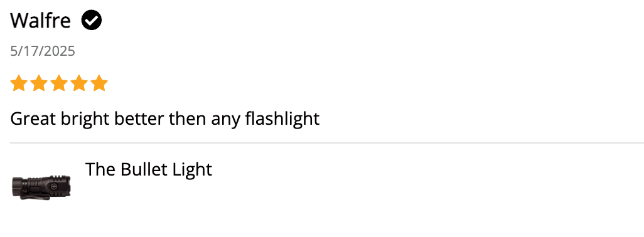Select the first orange rating star

[18, 83]
